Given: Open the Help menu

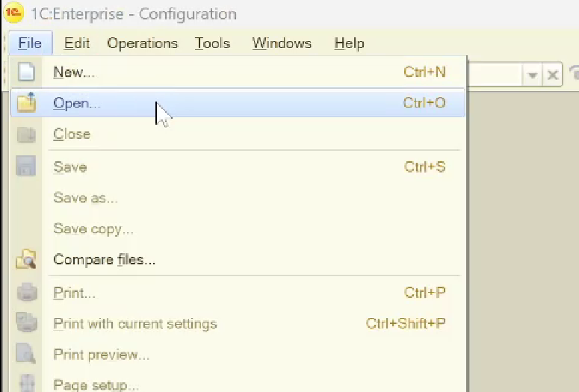Looking at the screenshot, I should [349, 43].
